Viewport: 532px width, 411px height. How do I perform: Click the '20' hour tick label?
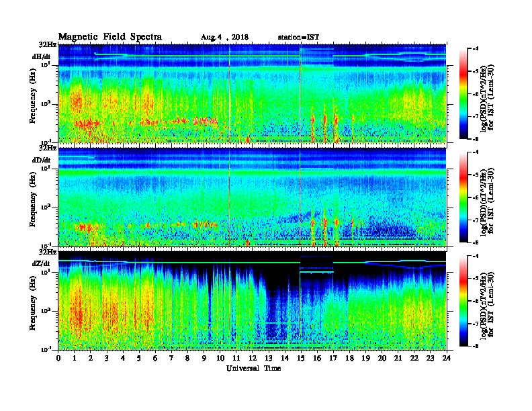382,359
